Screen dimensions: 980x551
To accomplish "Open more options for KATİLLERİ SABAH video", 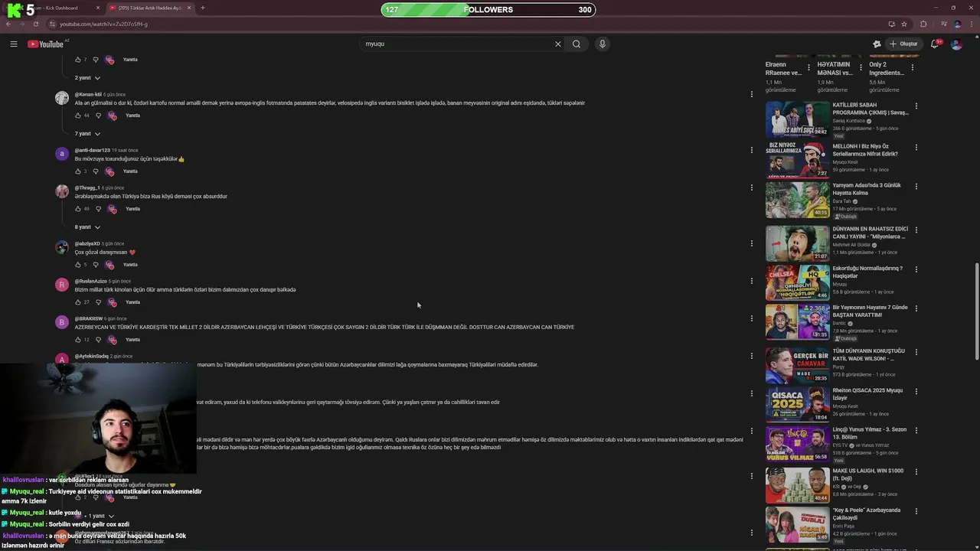I will coord(916,106).
